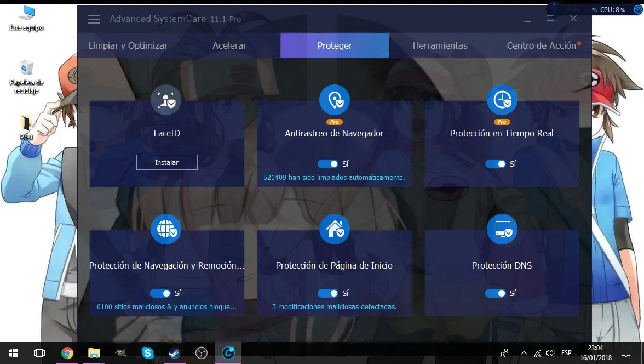This screenshot has height=364, width=644.
Task: Click the CPU: 8% monitor widget
Action: point(612,9)
